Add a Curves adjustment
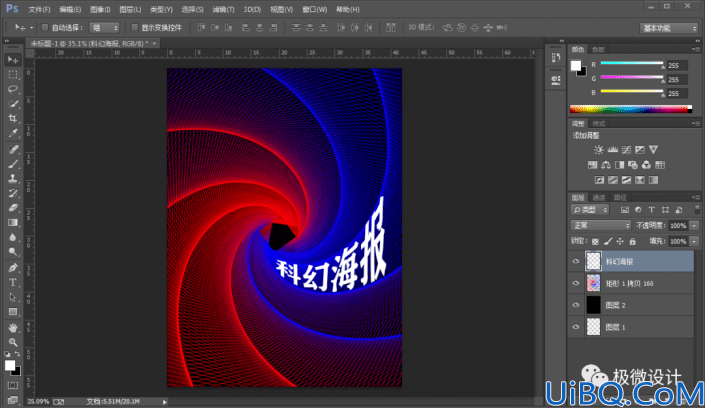This screenshot has height=408, width=705. 626,150
